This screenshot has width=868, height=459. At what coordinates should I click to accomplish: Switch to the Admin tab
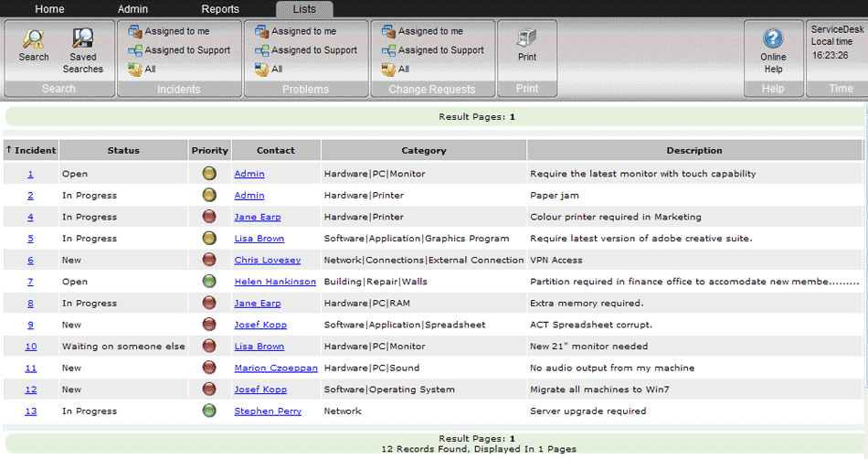(132, 9)
